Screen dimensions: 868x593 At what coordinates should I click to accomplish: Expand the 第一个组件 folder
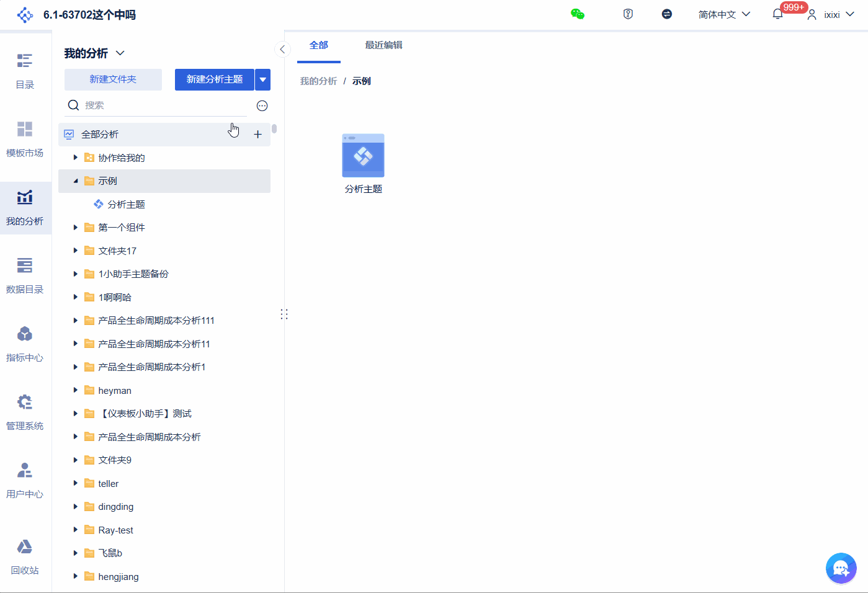76,228
